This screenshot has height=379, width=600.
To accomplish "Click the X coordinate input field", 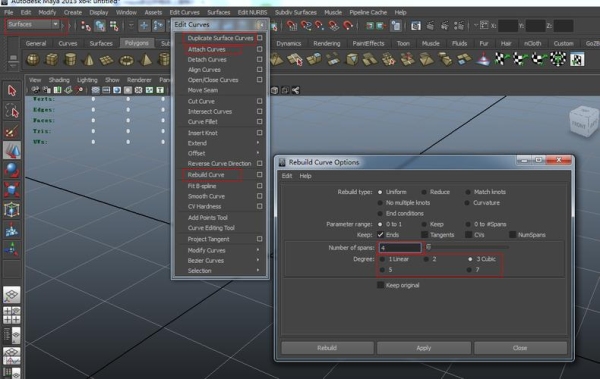I will [x=508, y=26].
